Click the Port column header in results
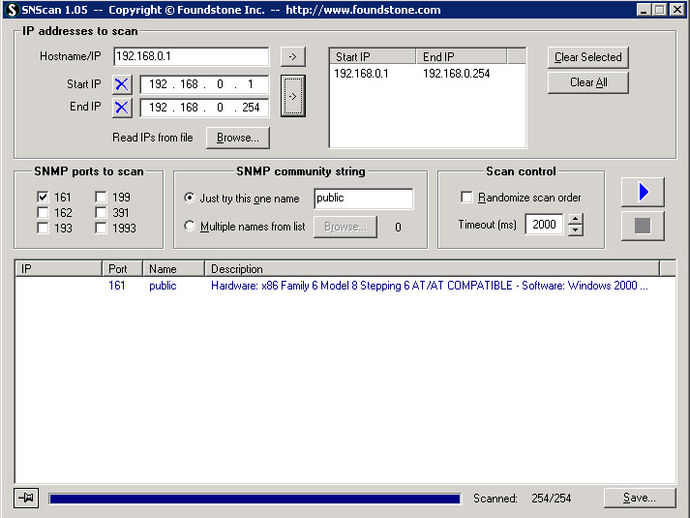Viewport: 690px width, 518px height. tap(122, 268)
